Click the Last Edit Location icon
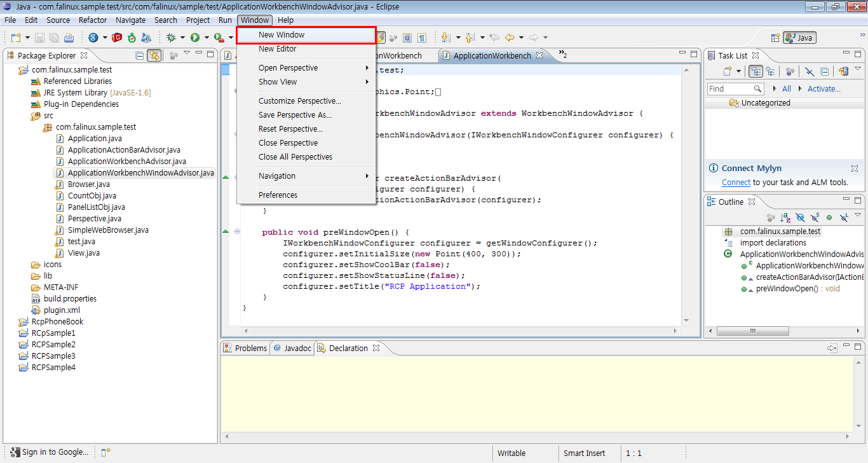868x463 pixels. (x=494, y=38)
